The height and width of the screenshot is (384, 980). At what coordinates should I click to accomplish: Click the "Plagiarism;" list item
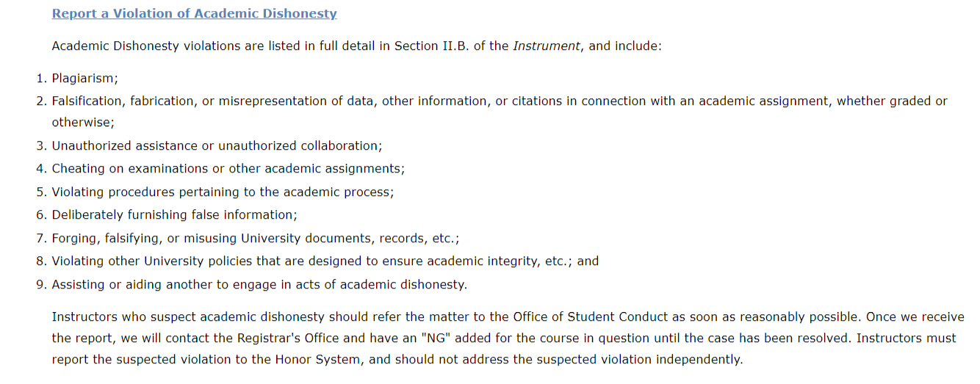point(85,78)
